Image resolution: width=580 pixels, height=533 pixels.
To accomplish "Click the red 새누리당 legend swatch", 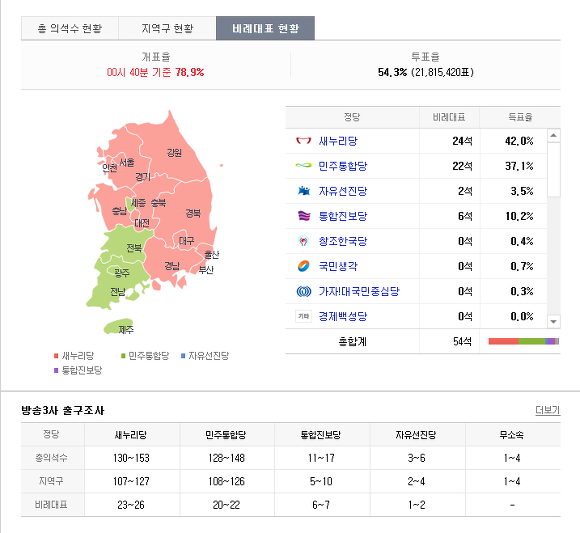I will click(56, 356).
